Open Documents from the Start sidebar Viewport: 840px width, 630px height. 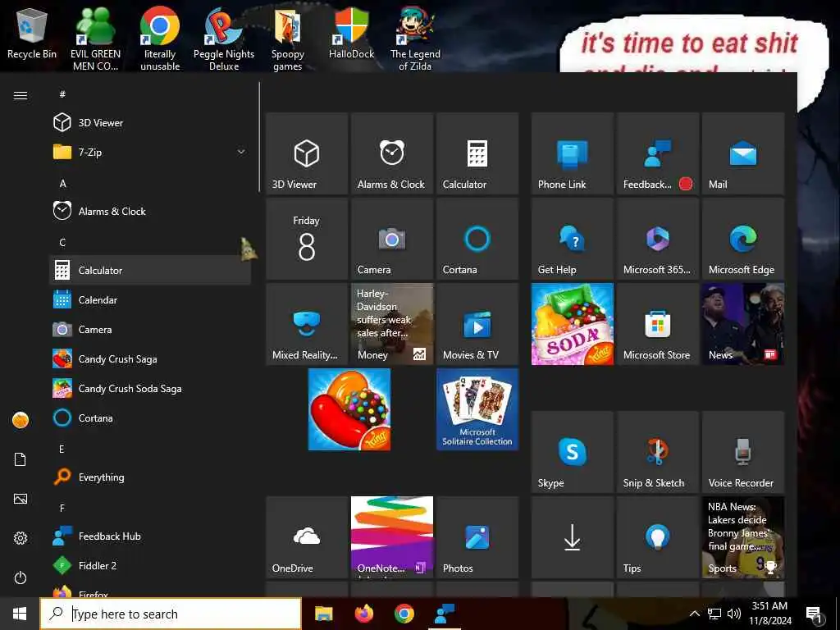[x=21, y=459]
